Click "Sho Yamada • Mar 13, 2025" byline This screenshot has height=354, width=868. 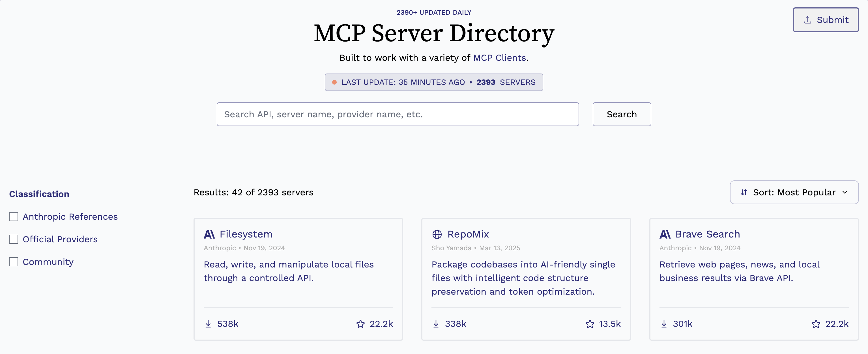click(x=476, y=248)
